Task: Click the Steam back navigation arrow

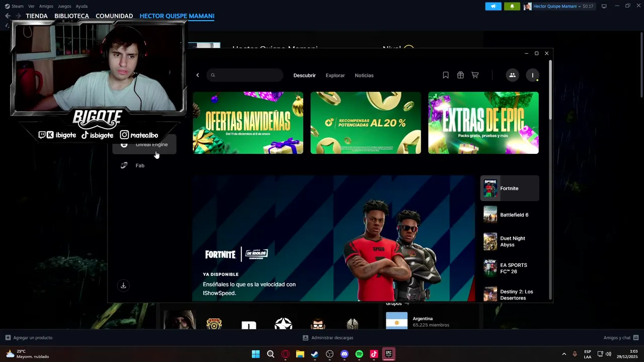Action: pos(8,16)
